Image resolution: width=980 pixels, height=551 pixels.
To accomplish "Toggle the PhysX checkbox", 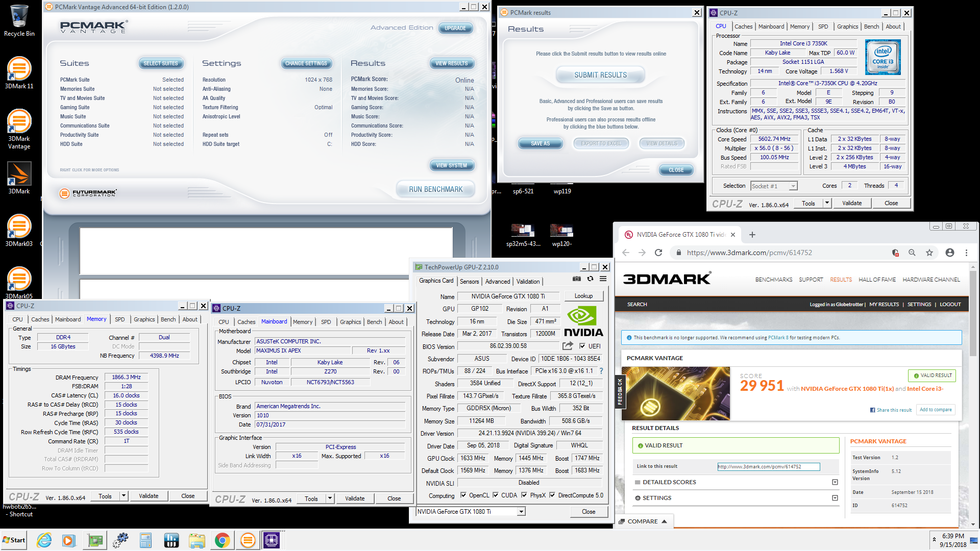I will point(524,495).
